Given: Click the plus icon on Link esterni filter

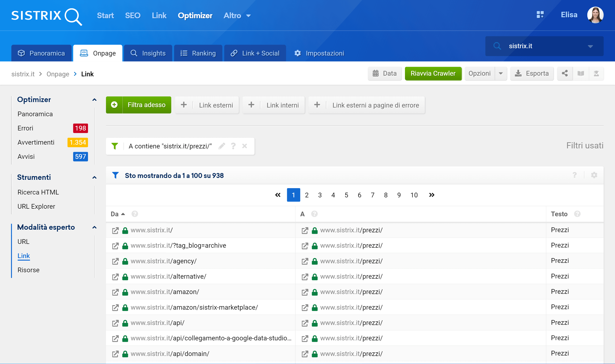Looking at the screenshot, I should pos(184,105).
